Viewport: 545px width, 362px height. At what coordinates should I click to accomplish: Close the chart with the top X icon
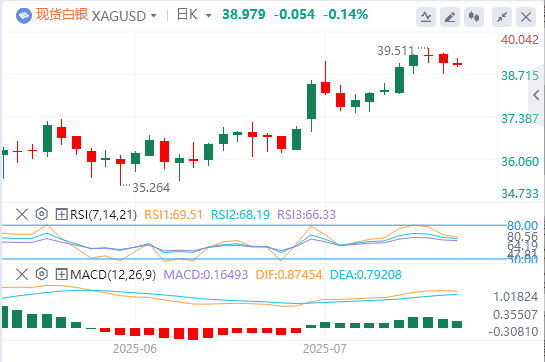(526, 17)
